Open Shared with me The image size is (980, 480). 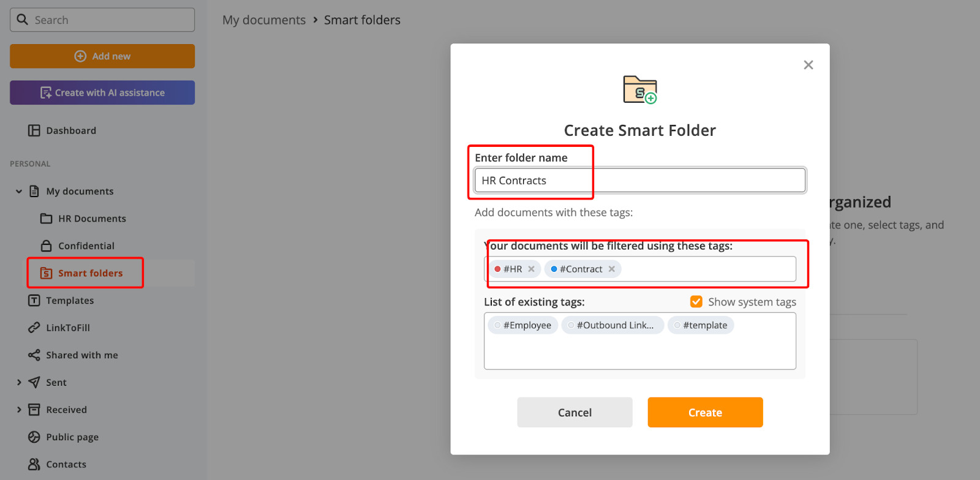tap(82, 355)
